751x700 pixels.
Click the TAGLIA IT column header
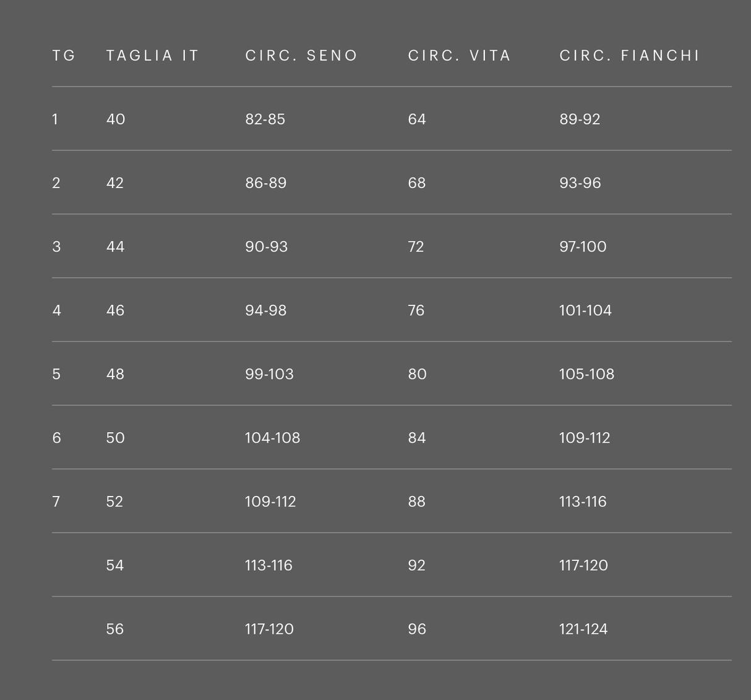(152, 56)
